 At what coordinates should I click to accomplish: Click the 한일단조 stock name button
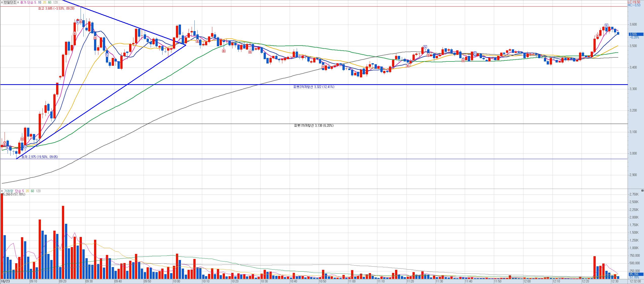point(10,2)
